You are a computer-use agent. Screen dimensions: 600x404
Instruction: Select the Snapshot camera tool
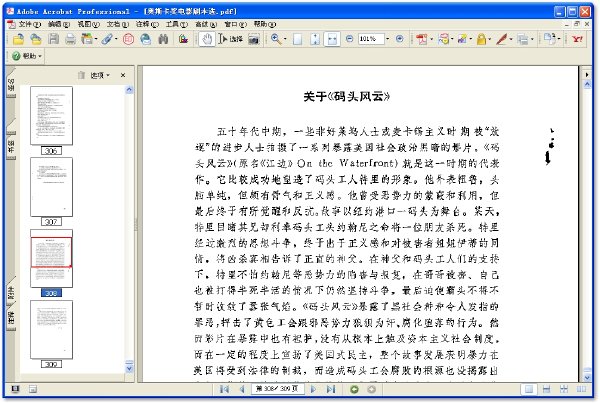click(254, 39)
